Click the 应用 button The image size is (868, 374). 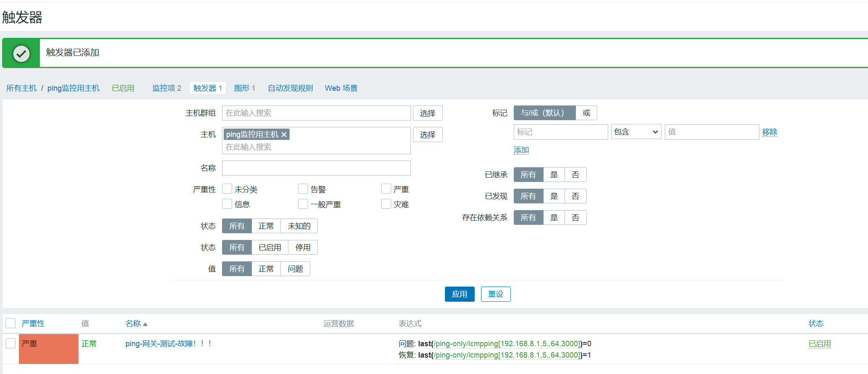coord(459,294)
